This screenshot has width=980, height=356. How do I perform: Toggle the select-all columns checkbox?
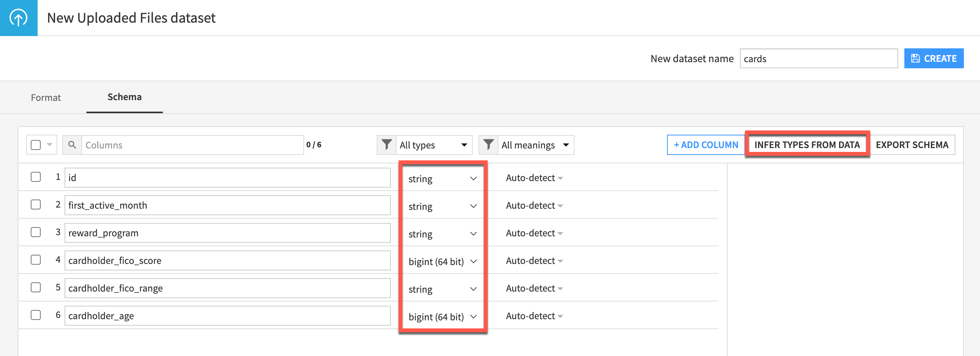[36, 144]
